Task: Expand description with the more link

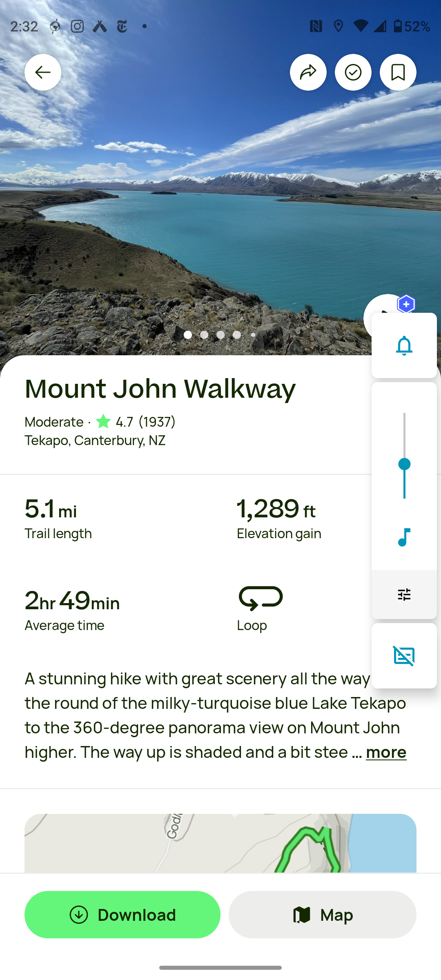Action: (386, 752)
